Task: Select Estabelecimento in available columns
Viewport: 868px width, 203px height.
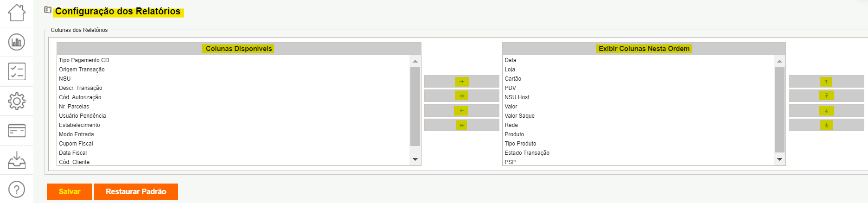Action: 234,125
